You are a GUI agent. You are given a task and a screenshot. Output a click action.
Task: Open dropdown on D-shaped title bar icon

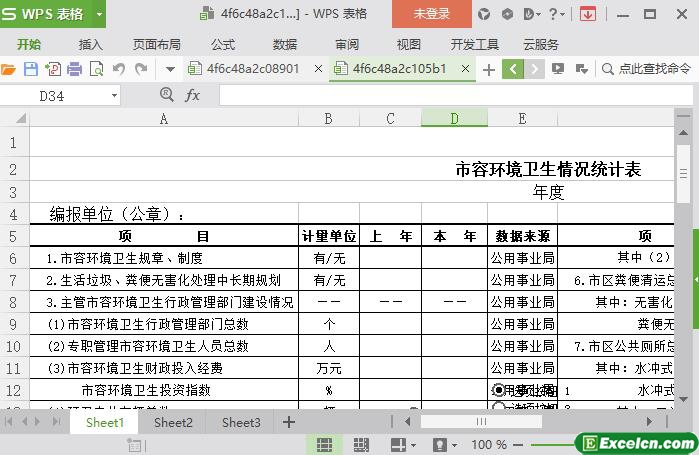click(538, 15)
